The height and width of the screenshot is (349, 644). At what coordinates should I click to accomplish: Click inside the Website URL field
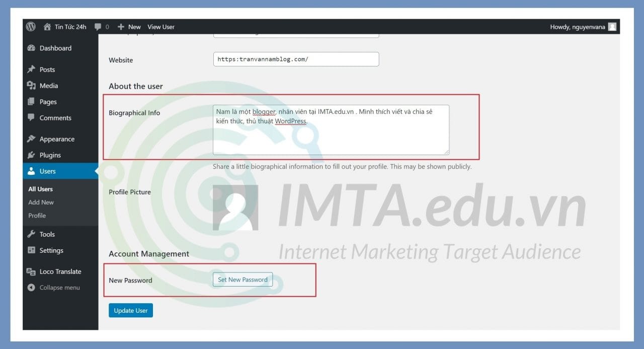tap(296, 59)
